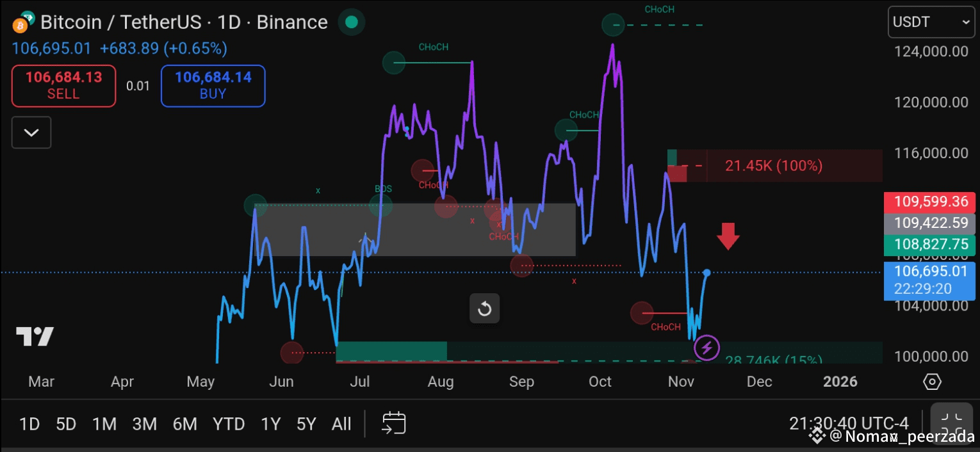The image size is (980, 452).
Task: Click the Bitcoin coin logo icon
Action: tap(23, 22)
